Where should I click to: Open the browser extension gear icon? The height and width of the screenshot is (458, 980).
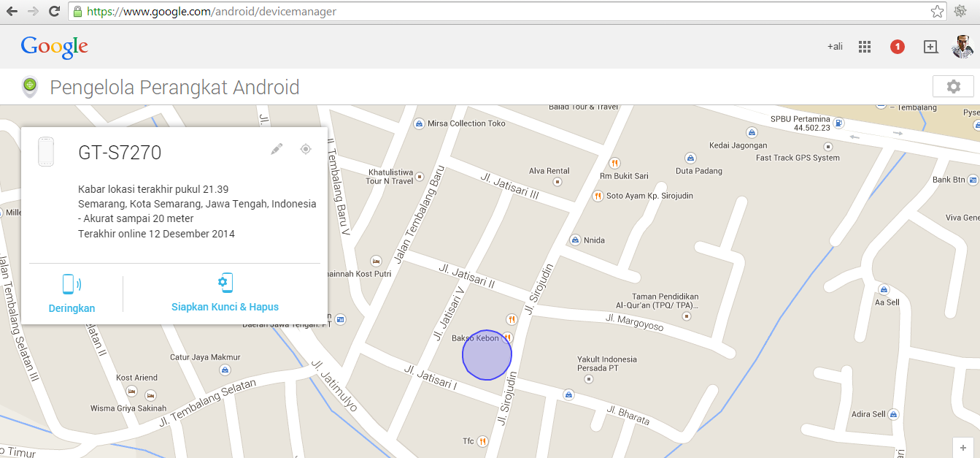click(960, 12)
